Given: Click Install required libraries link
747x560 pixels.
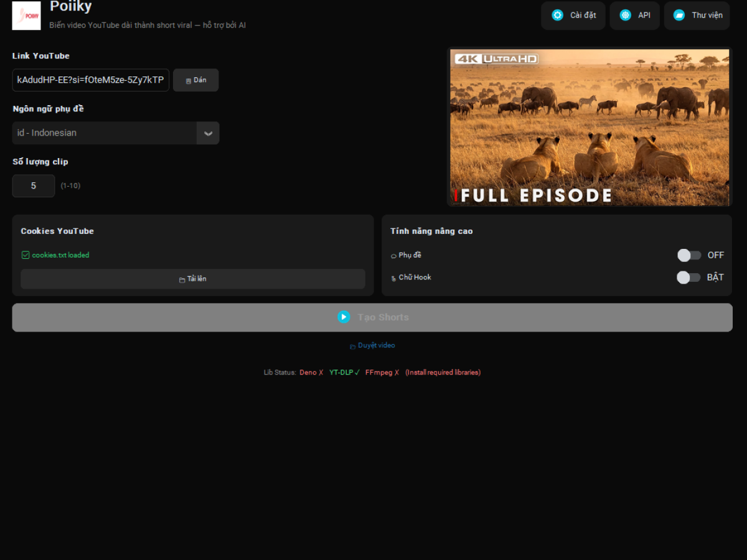Looking at the screenshot, I should click(x=443, y=373).
